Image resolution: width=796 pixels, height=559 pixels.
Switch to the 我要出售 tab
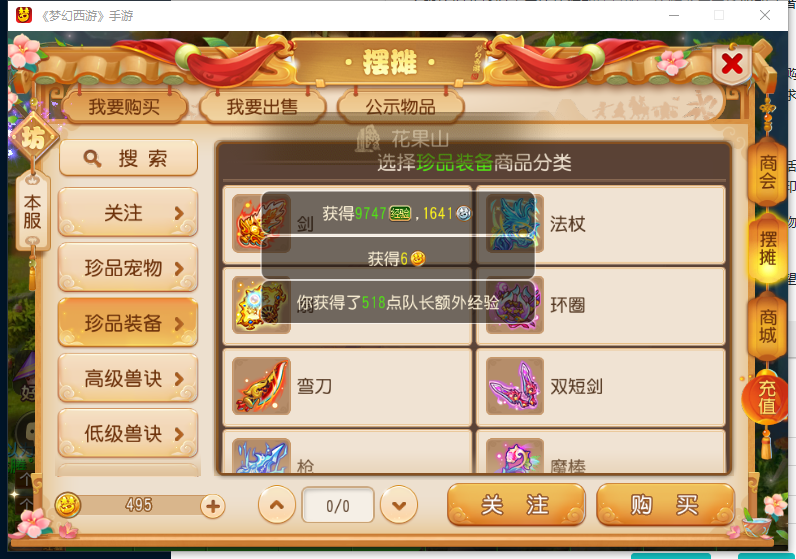click(x=262, y=107)
